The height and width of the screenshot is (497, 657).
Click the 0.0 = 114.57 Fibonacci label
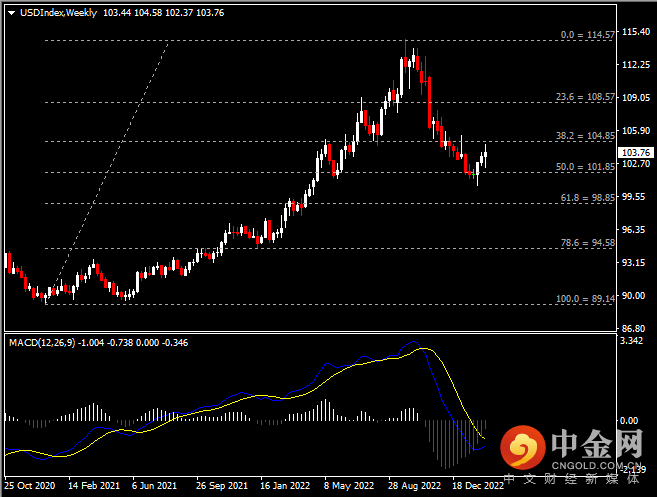[x=586, y=35]
